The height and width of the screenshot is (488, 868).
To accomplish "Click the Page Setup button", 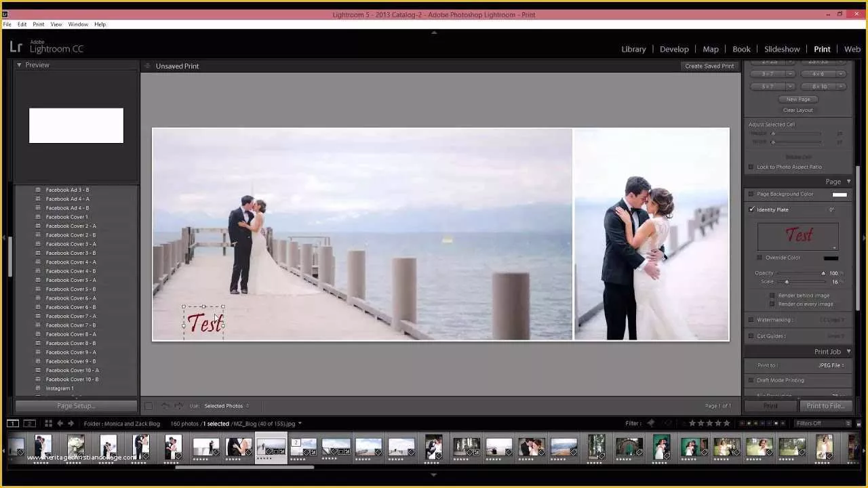I will click(x=76, y=406).
